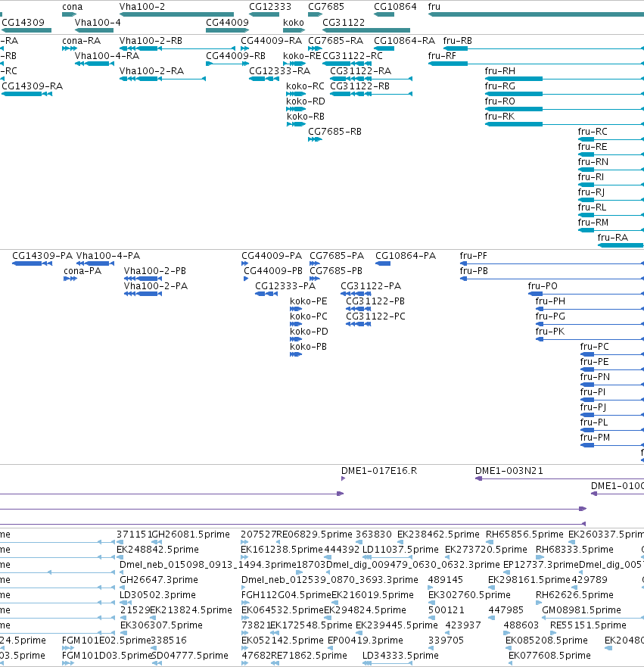Click transcript fru-RG
Image resolution: width=644 pixels, height=667 pixels.
point(564,94)
